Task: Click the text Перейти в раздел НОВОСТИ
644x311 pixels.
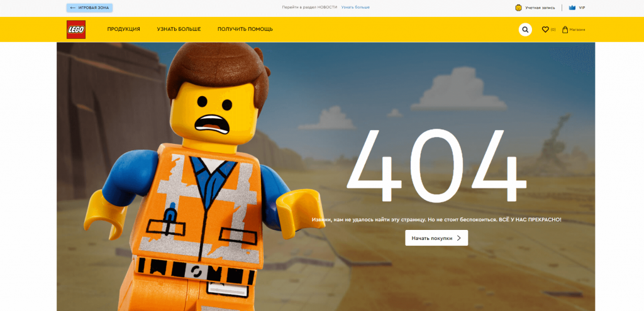Action: tap(309, 8)
